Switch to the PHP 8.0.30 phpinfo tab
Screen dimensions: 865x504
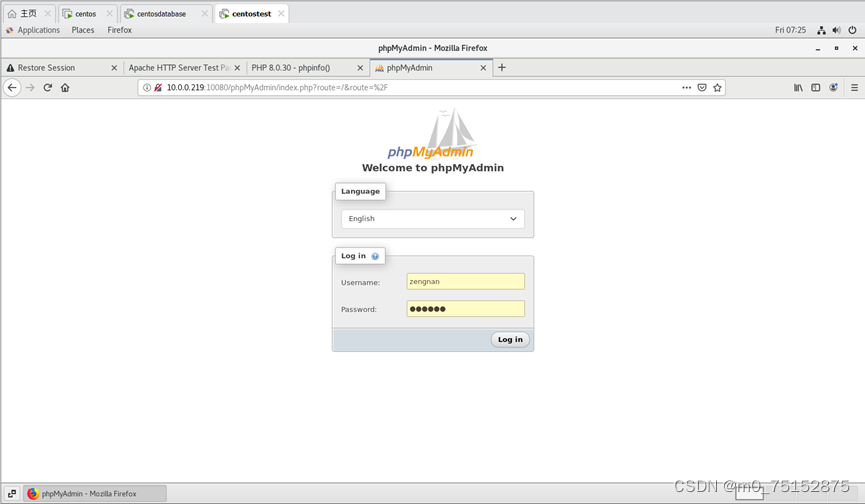[x=307, y=68]
